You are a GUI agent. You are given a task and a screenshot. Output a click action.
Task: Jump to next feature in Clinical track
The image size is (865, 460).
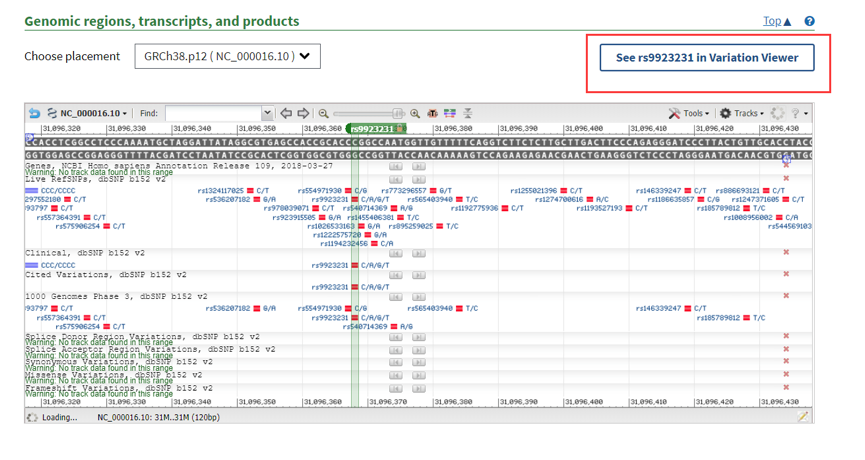coord(419,253)
